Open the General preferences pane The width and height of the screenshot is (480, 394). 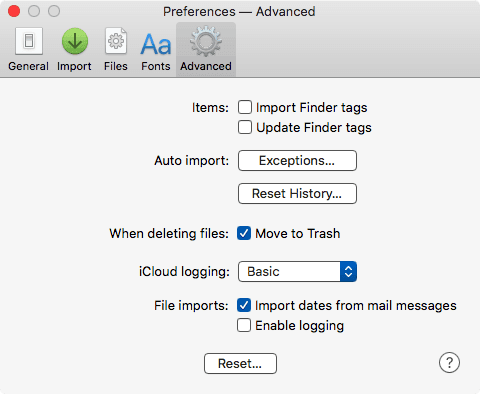coord(29,49)
